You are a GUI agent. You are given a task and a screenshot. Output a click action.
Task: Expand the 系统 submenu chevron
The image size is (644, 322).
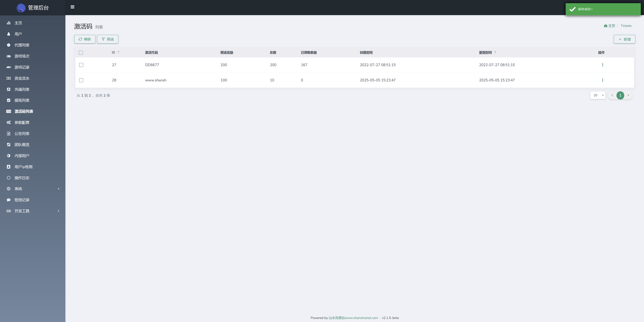point(59,189)
